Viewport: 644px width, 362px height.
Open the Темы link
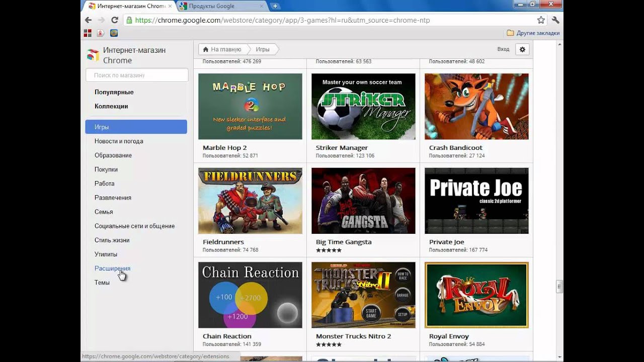[102, 283]
